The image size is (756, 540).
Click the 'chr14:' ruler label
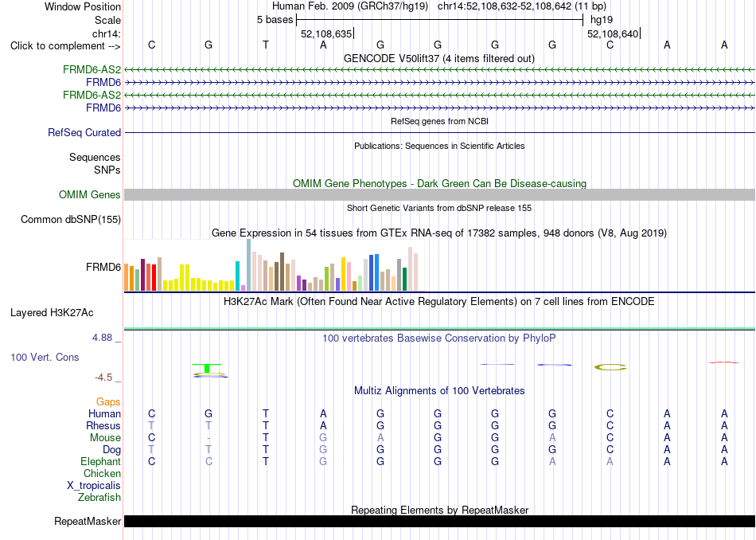coord(106,33)
